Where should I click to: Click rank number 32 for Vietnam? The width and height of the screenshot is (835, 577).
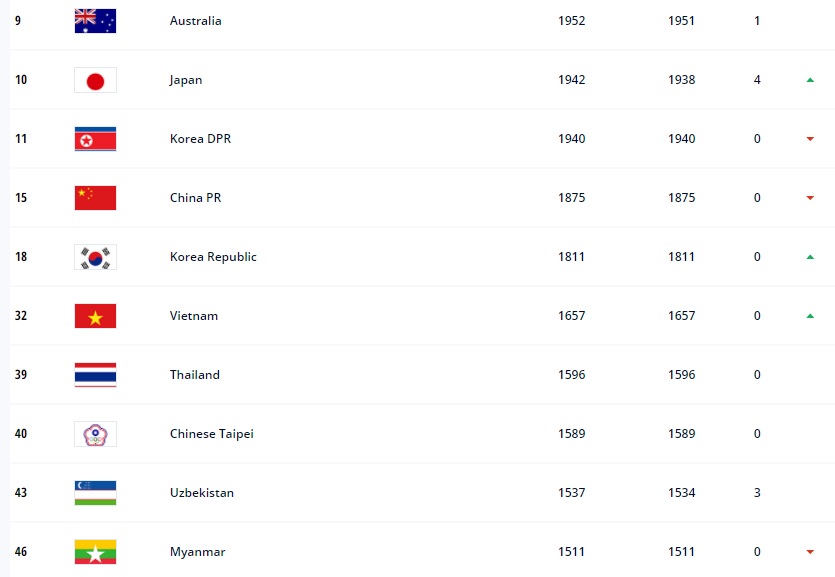[x=21, y=316]
